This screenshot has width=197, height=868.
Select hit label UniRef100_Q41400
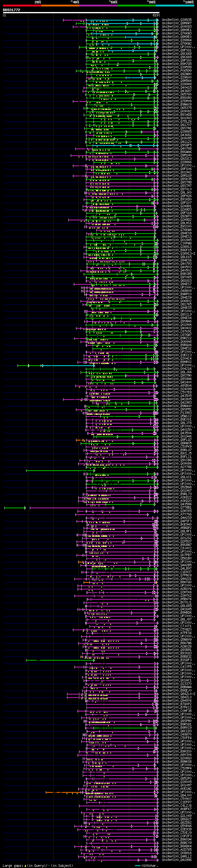point(176,382)
